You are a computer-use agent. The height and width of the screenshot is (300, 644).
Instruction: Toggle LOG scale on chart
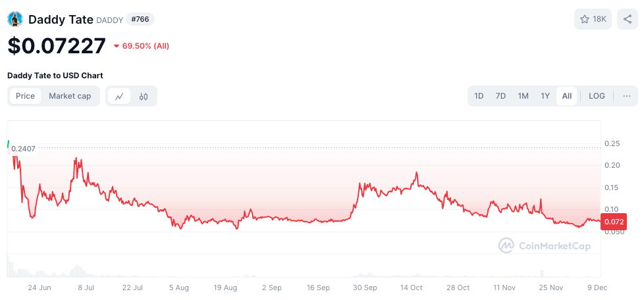(x=597, y=96)
